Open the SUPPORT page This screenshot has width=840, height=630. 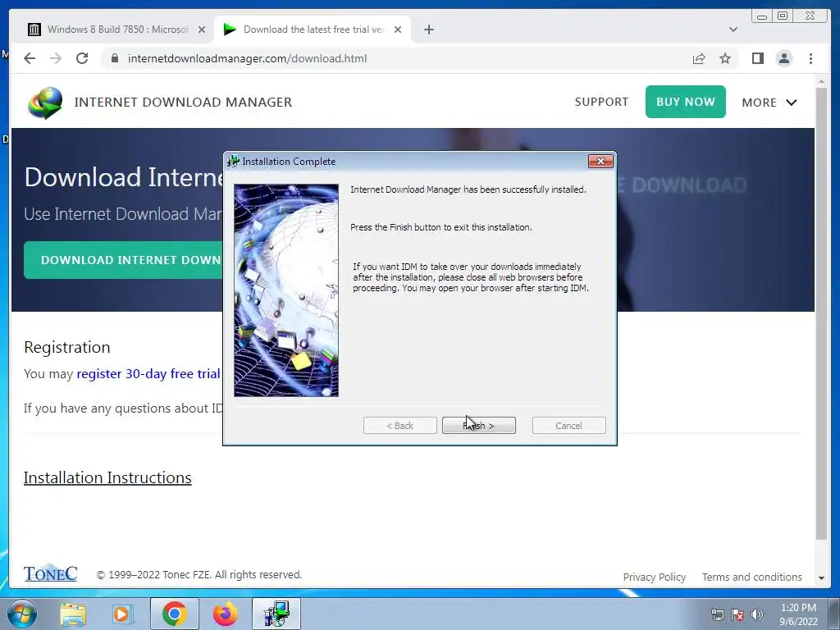pyautogui.click(x=601, y=102)
